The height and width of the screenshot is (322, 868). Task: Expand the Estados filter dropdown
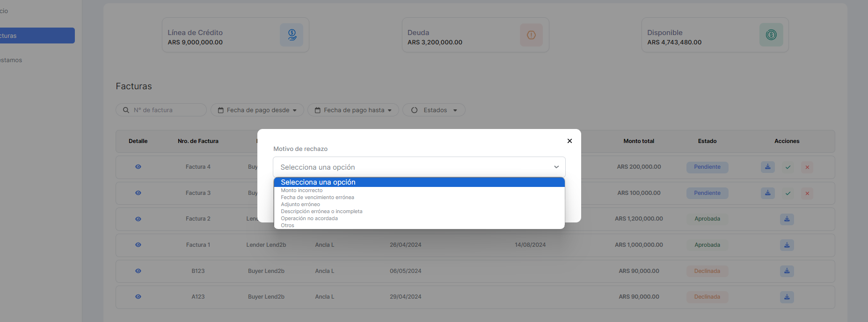pos(434,110)
